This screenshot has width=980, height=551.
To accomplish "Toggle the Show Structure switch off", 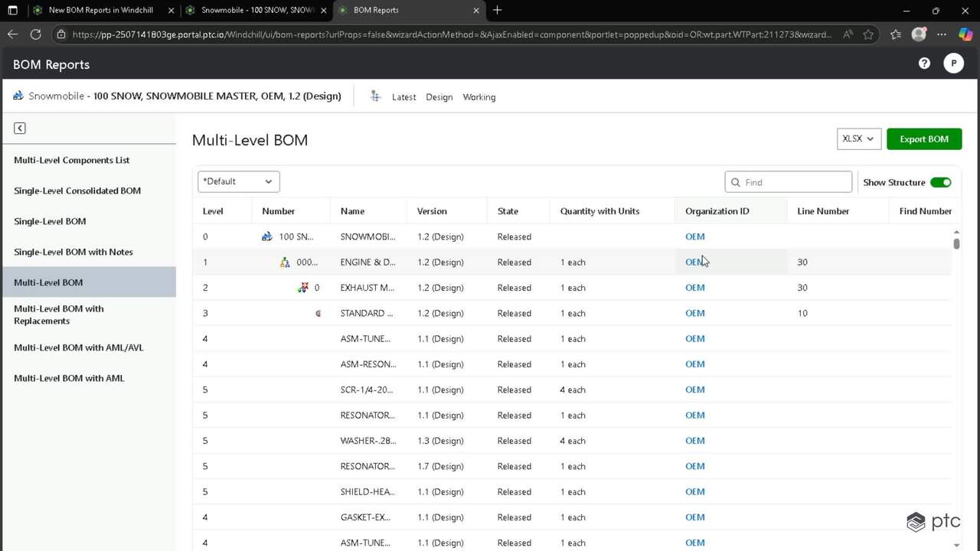I will tap(941, 182).
